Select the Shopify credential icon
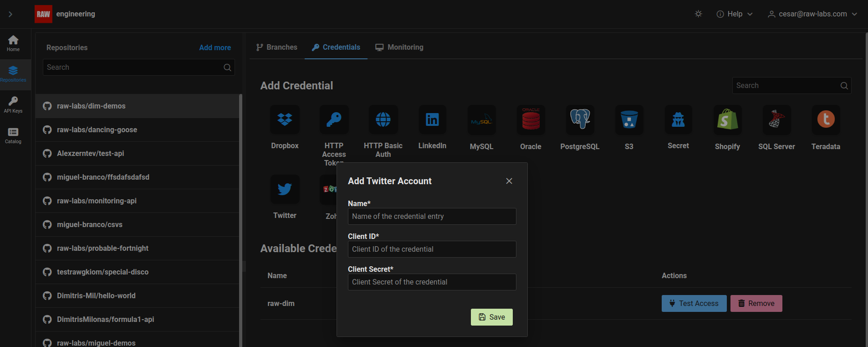The image size is (868, 347). tap(727, 120)
